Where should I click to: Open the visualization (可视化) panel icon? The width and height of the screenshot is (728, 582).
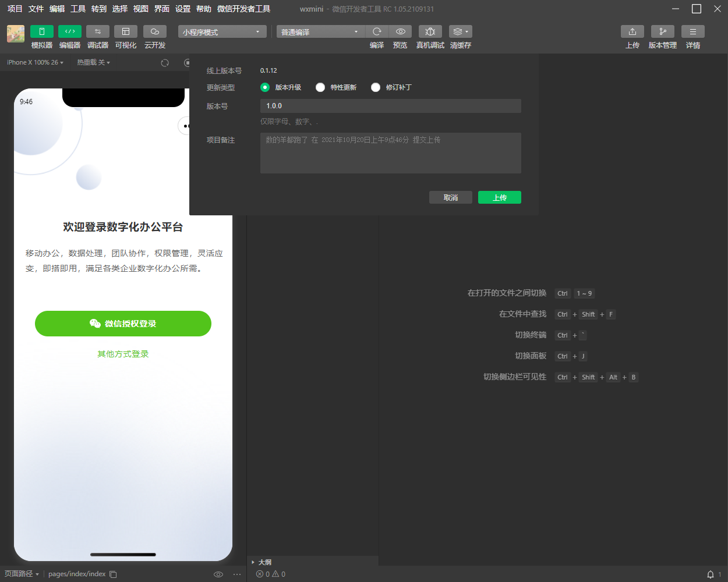click(126, 31)
